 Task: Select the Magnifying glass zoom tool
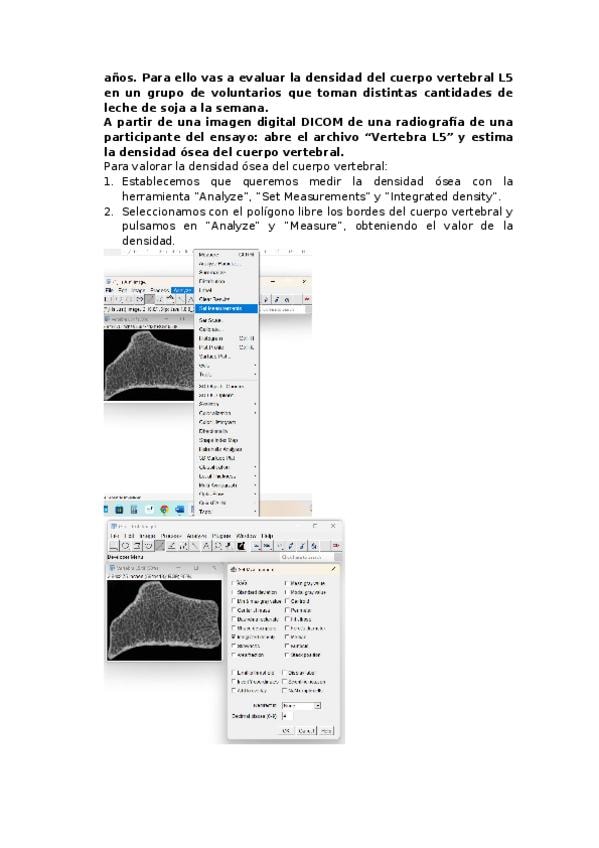[217, 546]
